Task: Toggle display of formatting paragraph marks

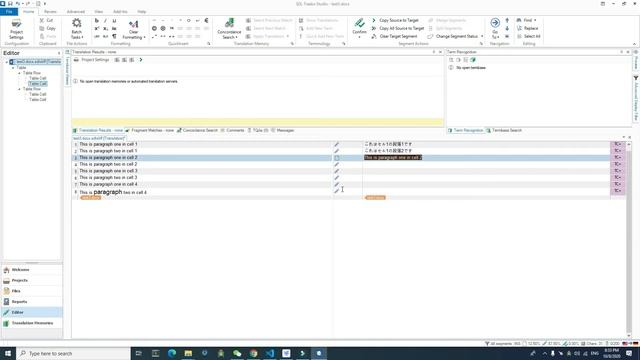Action: (114, 36)
